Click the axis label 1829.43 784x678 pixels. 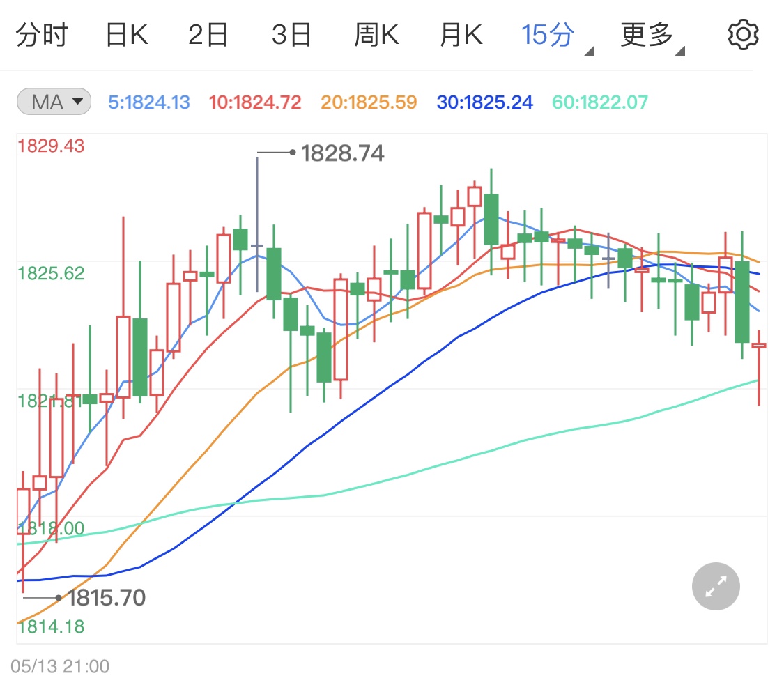(x=51, y=146)
